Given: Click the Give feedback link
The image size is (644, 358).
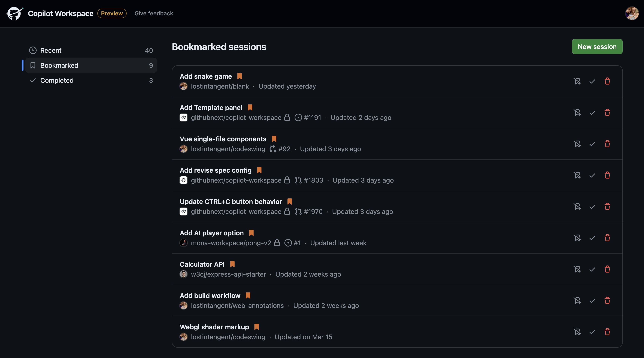Looking at the screenshot, I should click(x=154, y=14).
